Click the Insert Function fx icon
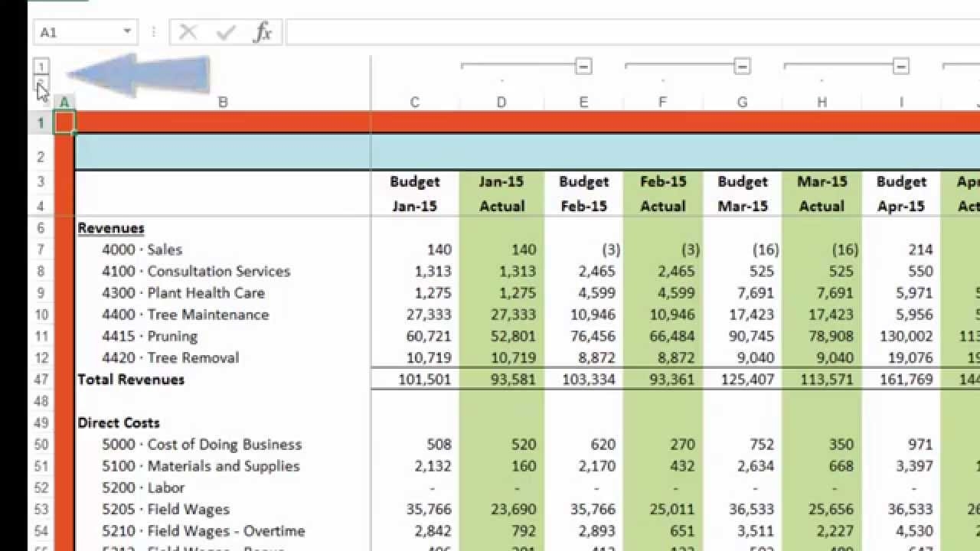The width and height of the screenshot is (980, 551). 263,32
